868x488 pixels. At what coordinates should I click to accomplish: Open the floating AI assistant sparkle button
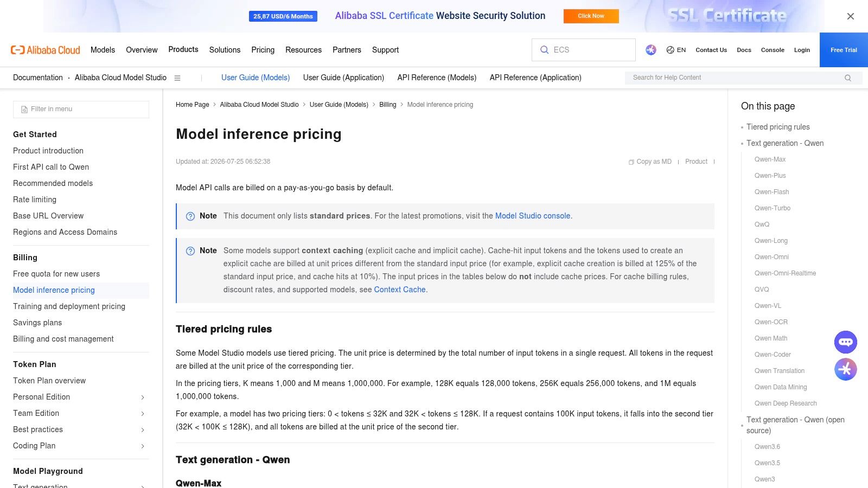click(846, 369)
